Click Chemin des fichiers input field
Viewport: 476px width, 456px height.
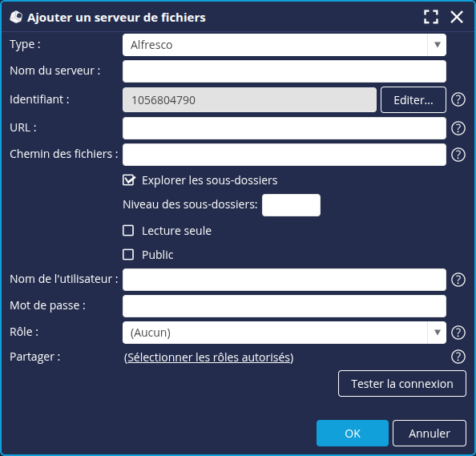click(284, 155)
